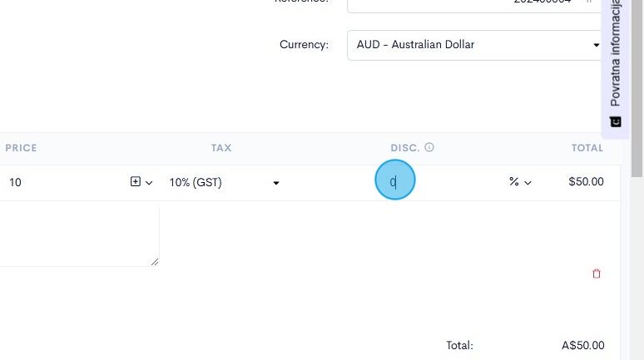Click the discount input field

click(x=433, y=182)
